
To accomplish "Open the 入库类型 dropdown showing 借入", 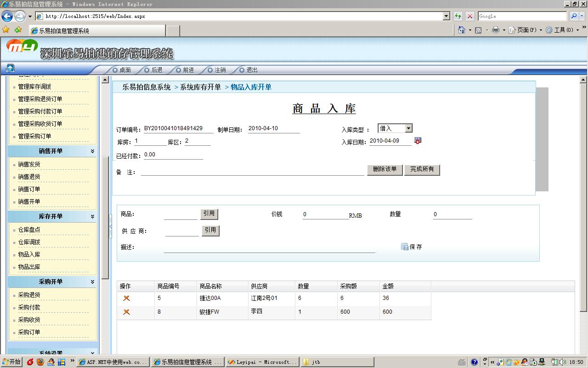I will pos(407,128).
